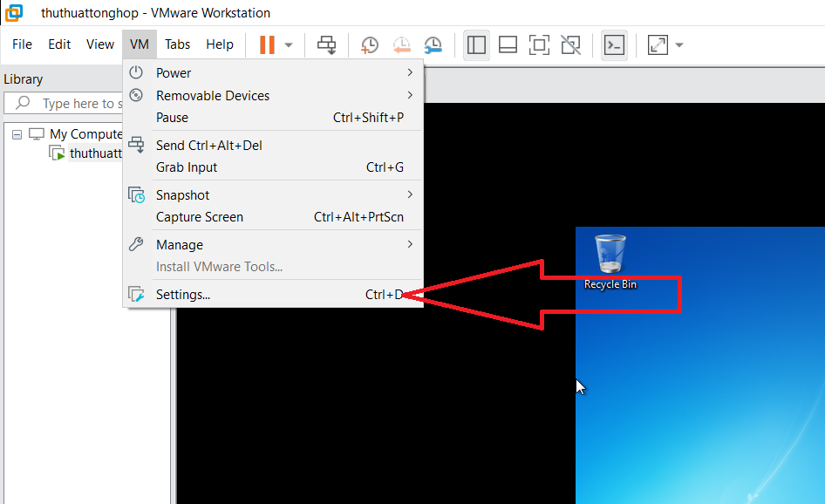Viewport: 825px width, 504px height.
Task: Open the Snapshot Manager toolbar icon
Action: pos(433,44)
